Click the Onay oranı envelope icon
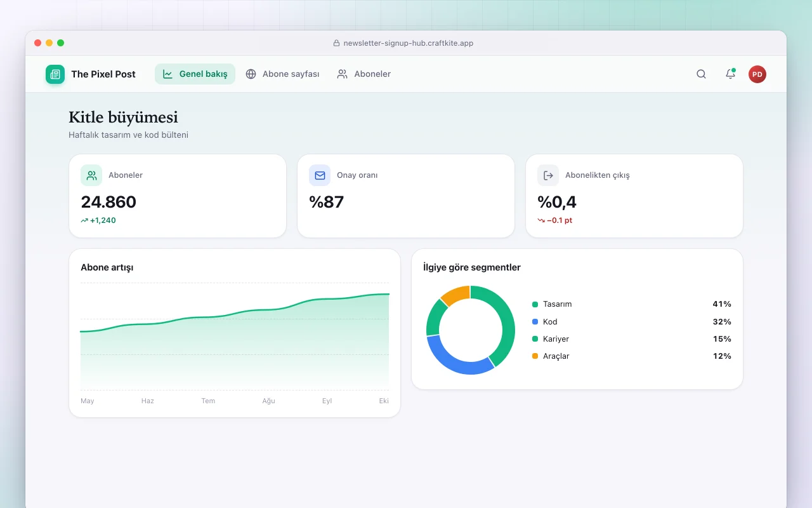The image size is (812, 508). 320,175
